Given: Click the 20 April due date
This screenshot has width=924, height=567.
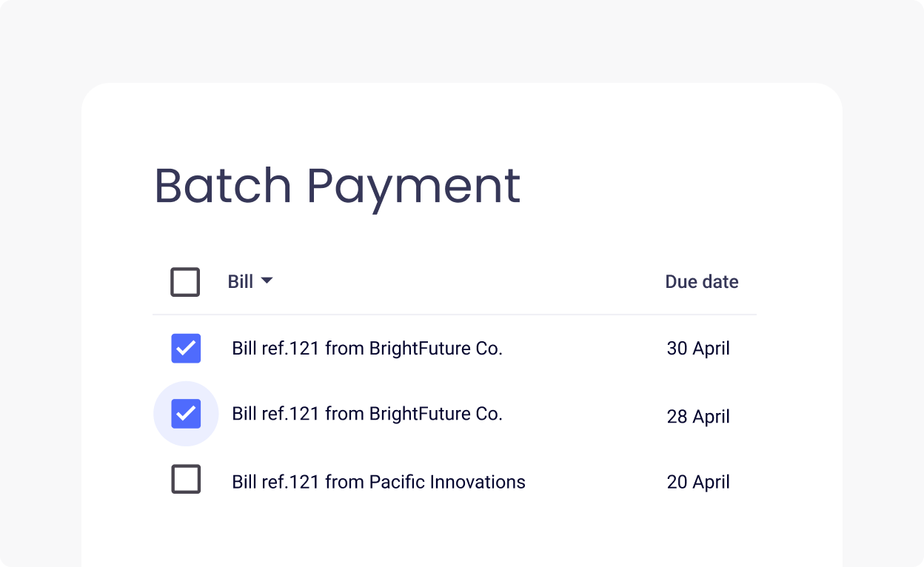Looking at the screenshot, I should 697,482.
